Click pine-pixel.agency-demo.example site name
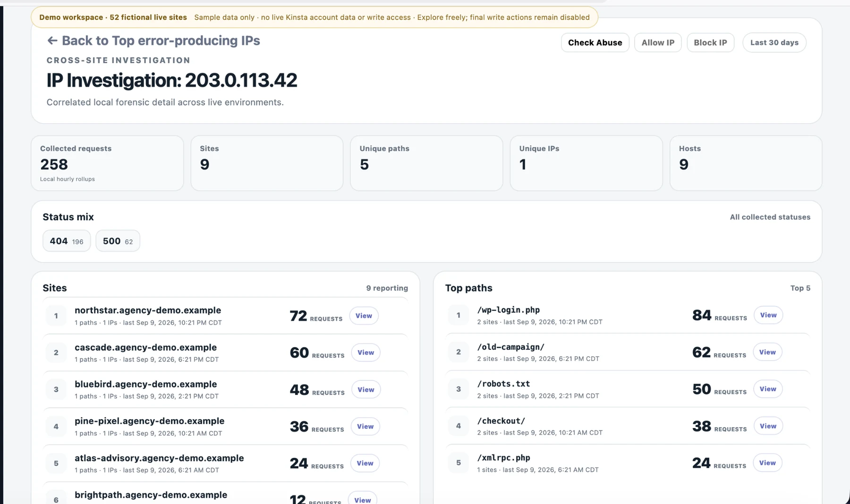This screenshot has height=504, width=850. [x=149, y=421]
